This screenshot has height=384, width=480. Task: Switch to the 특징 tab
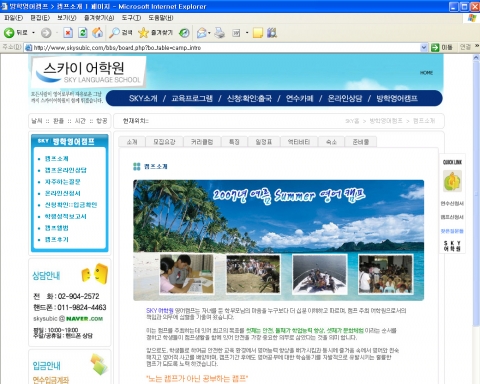[234, 142]
